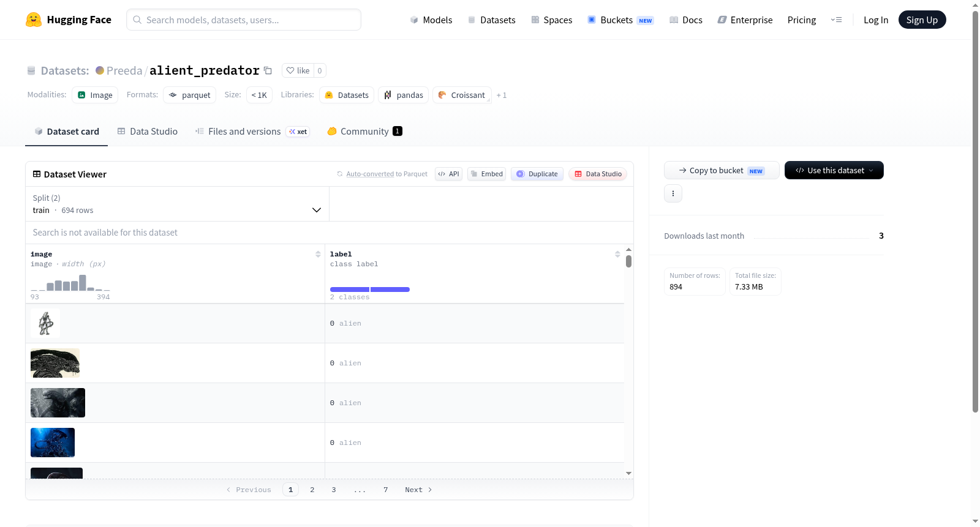Click Next page in viewer pagination
The height and width of the screenshot is (527, 980).
tap(418, 490)
